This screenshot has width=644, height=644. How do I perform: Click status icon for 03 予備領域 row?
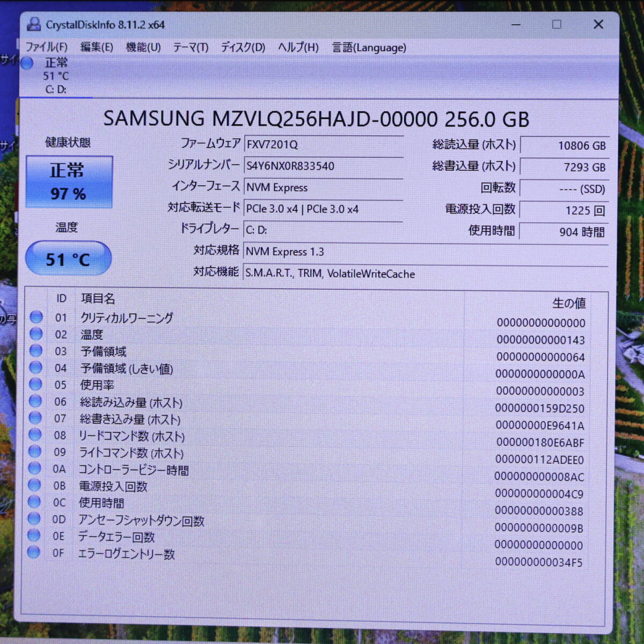tap(35, 350)
